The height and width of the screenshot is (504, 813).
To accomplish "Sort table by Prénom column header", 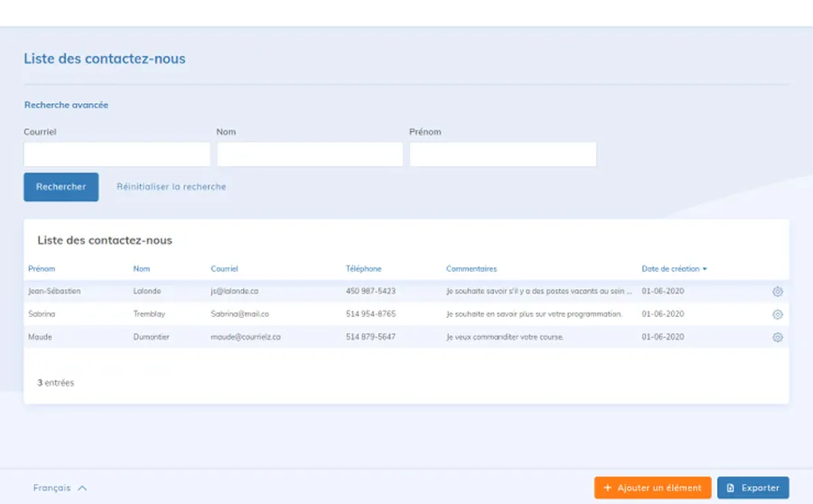I will [42, 269].
